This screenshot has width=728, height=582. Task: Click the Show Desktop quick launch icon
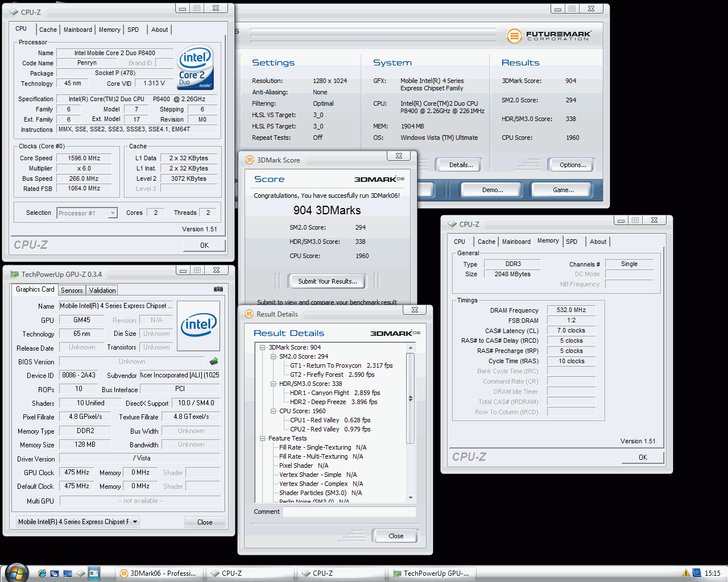point(68,573)
